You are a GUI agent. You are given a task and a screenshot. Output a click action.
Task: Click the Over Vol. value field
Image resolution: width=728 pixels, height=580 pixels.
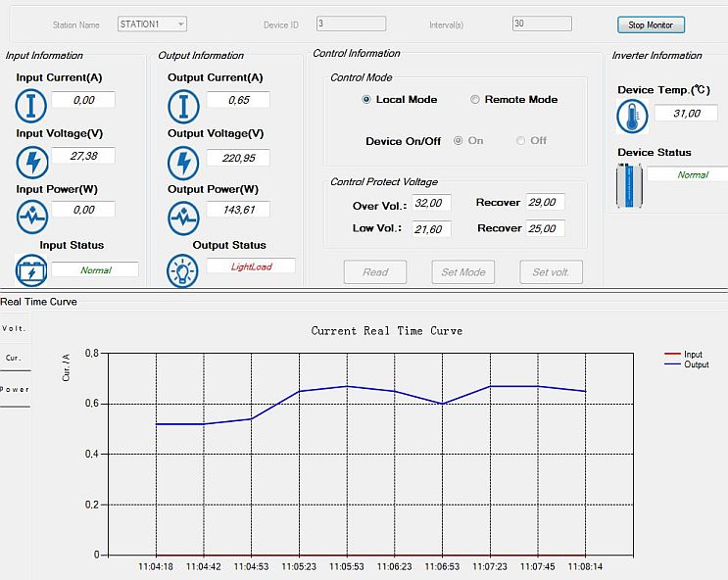coord(430,203)
